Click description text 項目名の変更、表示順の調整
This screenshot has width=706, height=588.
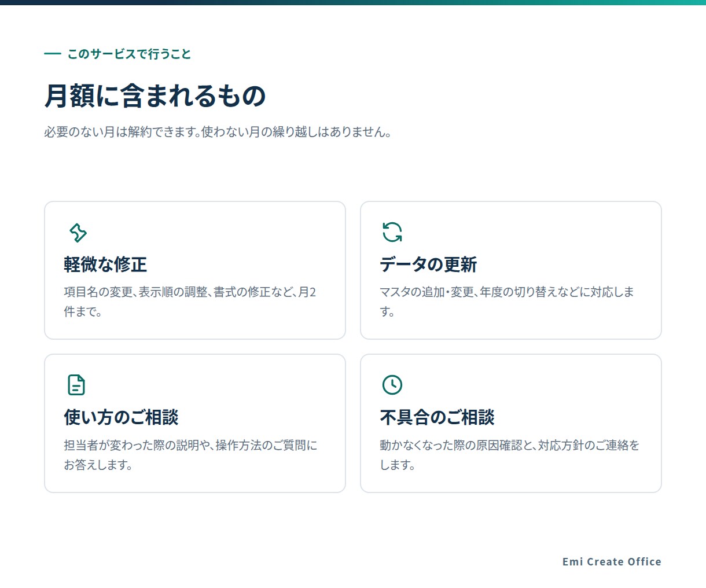(190, 302)
